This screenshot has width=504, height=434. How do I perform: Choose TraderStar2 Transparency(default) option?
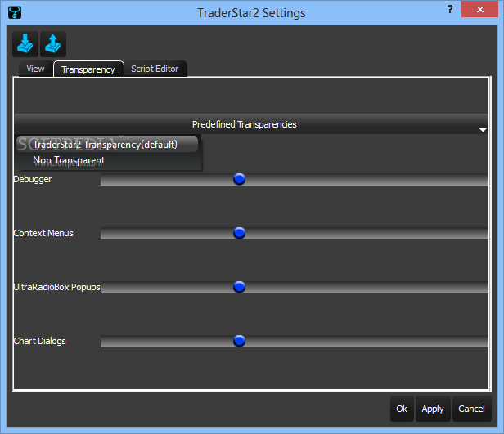tap(107, 145)
